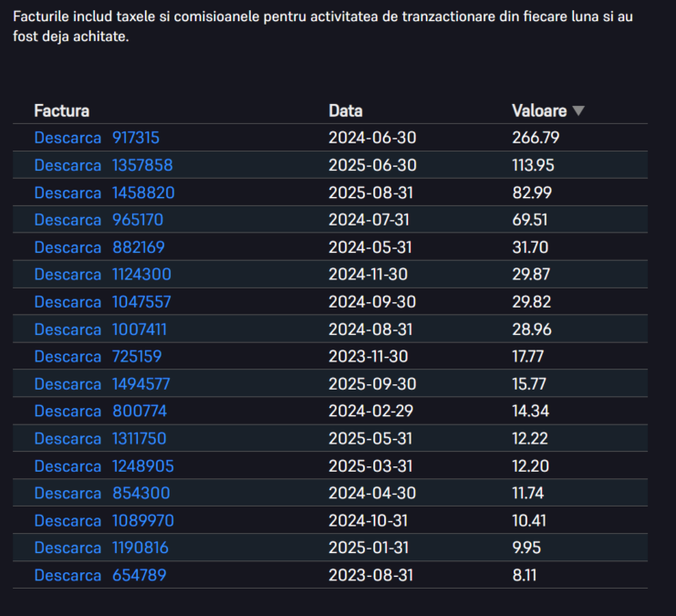Download invoice 917315
Image resolution: width=676 pixels, height=616 pixels.
coord(68,138)
